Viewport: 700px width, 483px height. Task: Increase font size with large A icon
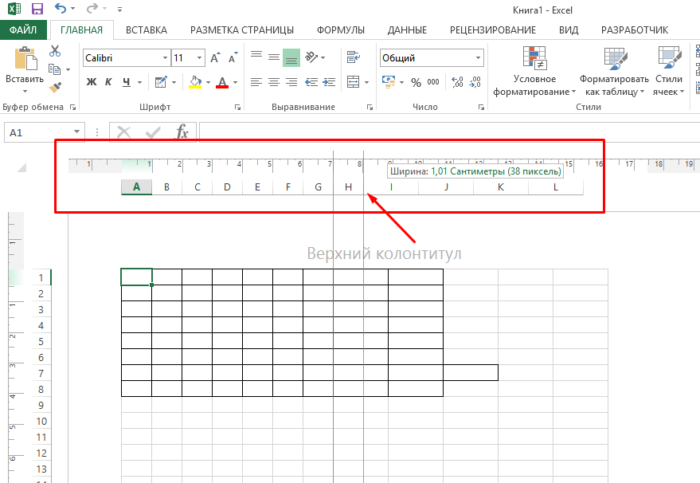coord(215,58)
